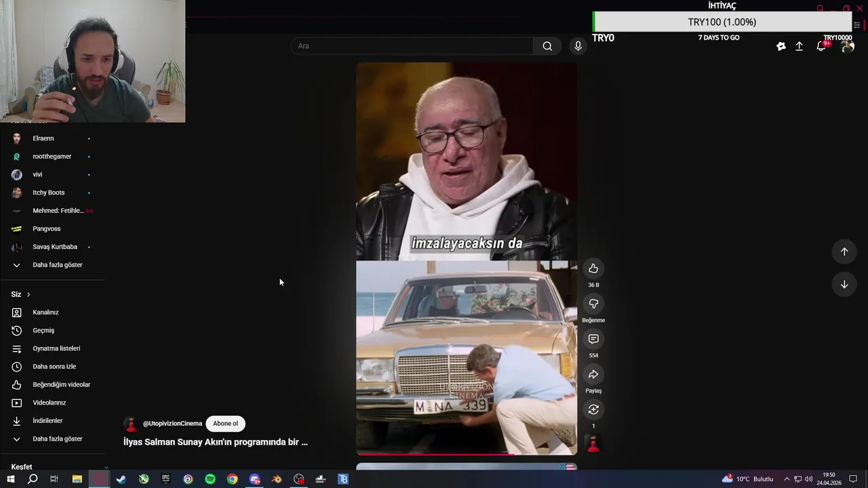Viewport: 868px width, 488px height.
Task: Start voice search with the microphone icon
Action: click(x=578, y=46)
